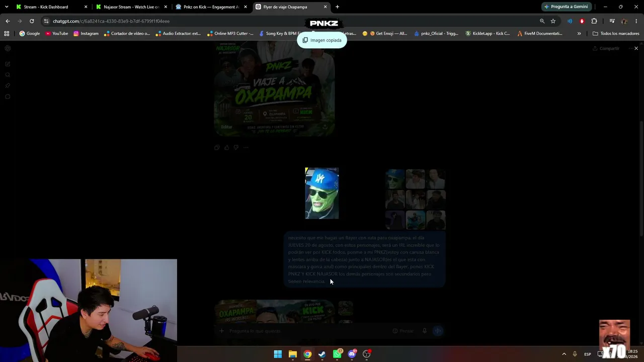This screenshot has width=644, height=362.
Task: Close the Stream - Kick Dashboard tab
Action: [86, 7]
